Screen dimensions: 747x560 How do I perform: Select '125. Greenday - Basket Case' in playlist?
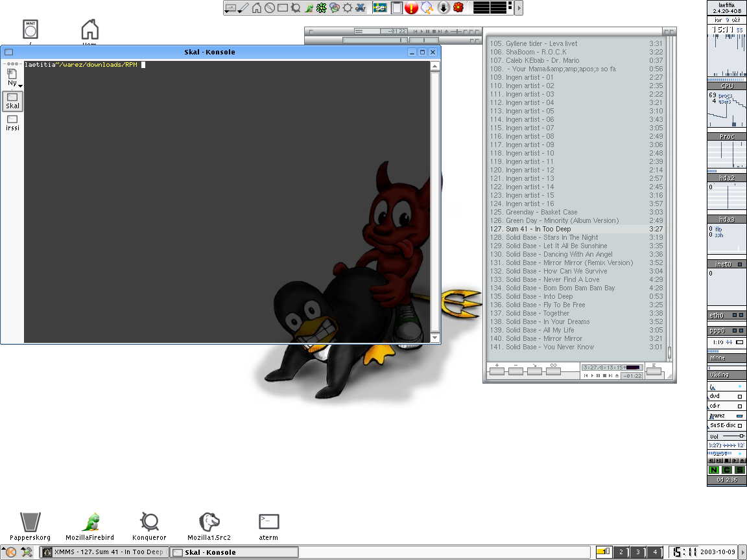[x=576, y=212]
